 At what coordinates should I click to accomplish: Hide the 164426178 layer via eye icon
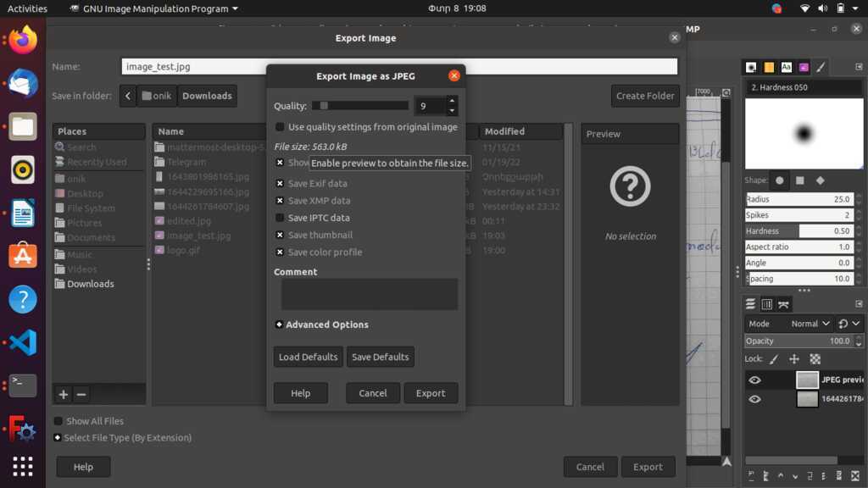click(x=754, y=400)
